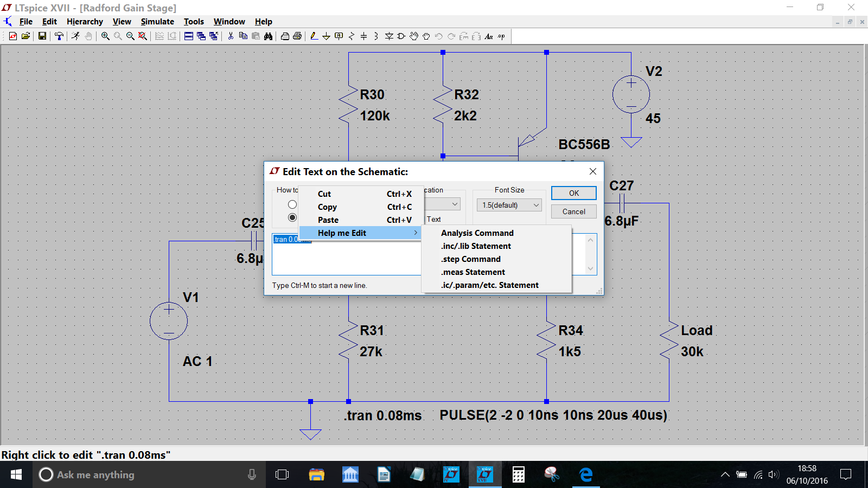
Task: Select the Place Diode tool
Action: pyautogui.click(x=389, y=36)
